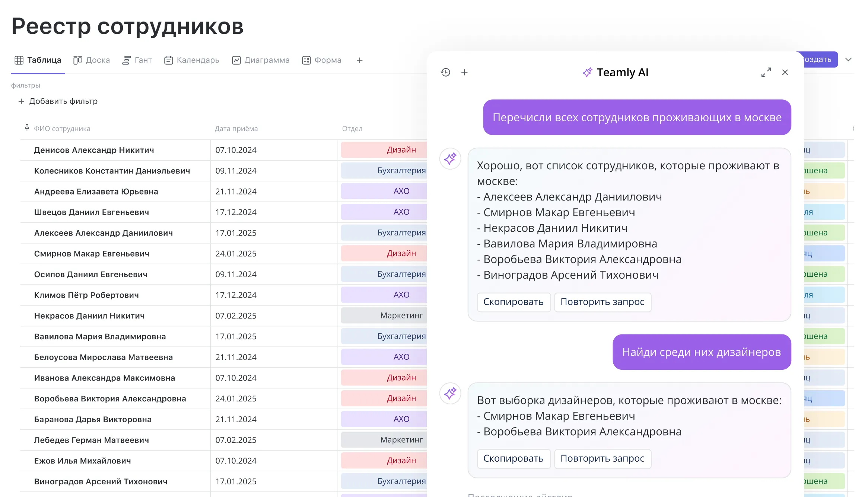Open the record Виноградов Арсений Тихонович
The height and width of the screenshot is (497, 868).
click(101, 481)
